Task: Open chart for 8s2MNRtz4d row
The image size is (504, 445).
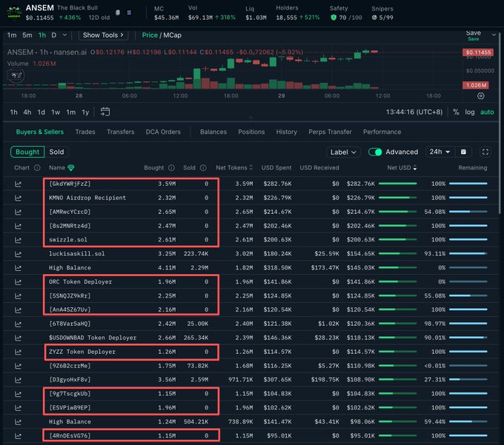Action: [18, 226]
